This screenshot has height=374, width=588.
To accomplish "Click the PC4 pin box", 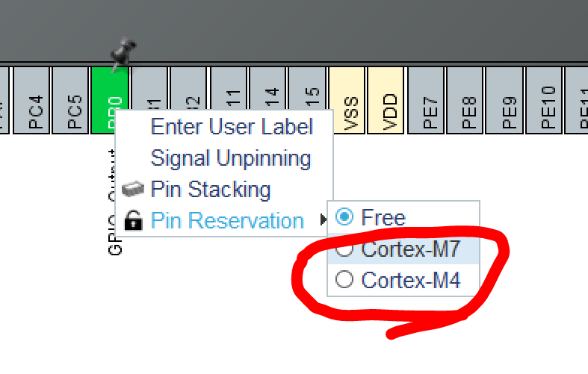I will [33, 101].
